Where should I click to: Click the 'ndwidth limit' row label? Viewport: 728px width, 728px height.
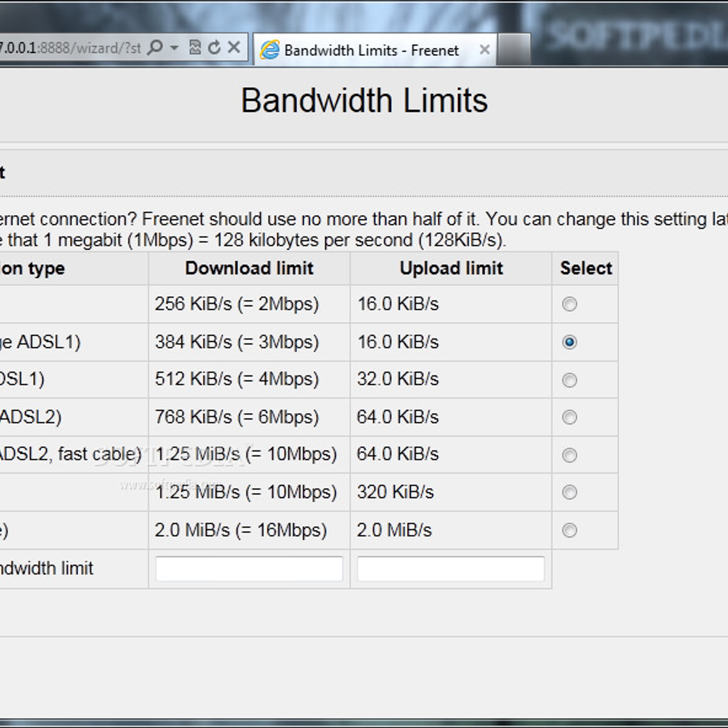point(46,568)
